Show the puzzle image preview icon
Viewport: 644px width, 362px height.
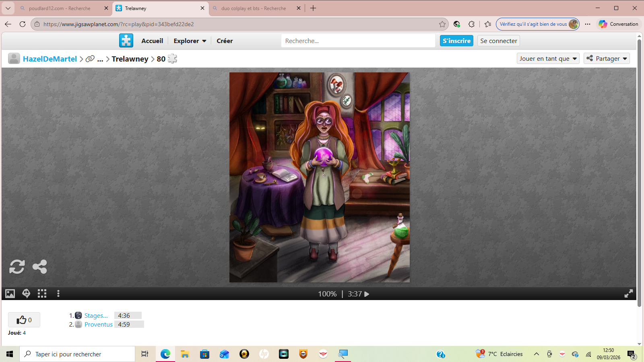10,294
